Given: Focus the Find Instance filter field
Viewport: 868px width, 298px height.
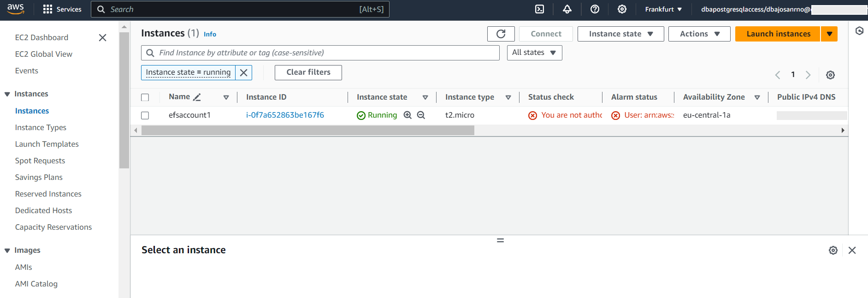Looking at the screenshot, I should [x=320, y=53].
